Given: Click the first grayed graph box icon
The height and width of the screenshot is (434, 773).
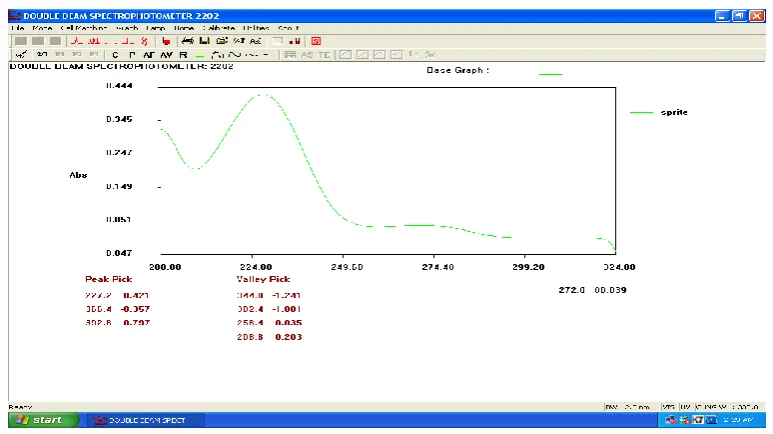Looking at the screenshot, I should [x=346, y=55].
